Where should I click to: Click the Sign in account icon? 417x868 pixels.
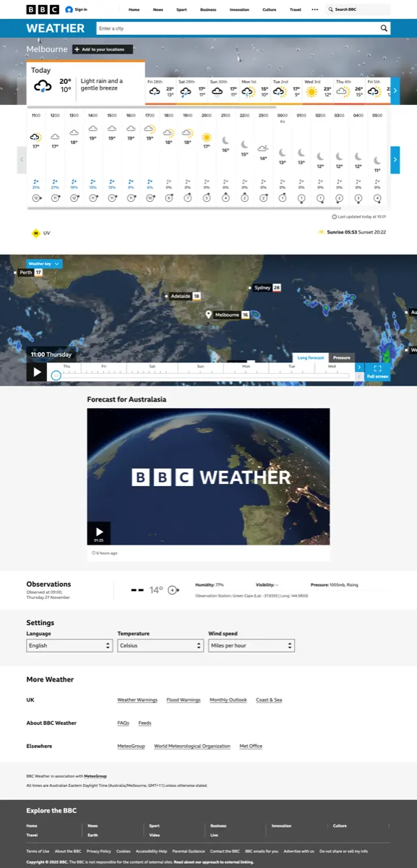(x=69, y=9)
